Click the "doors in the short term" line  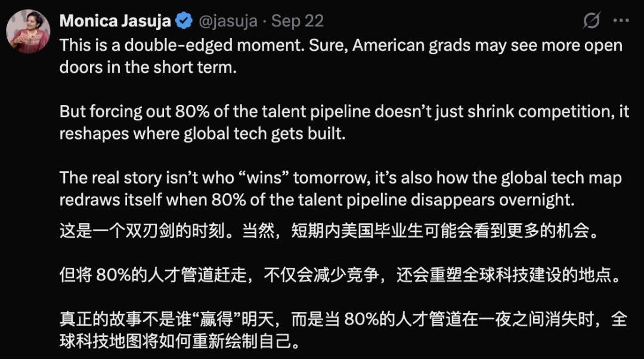click(148, 67)
